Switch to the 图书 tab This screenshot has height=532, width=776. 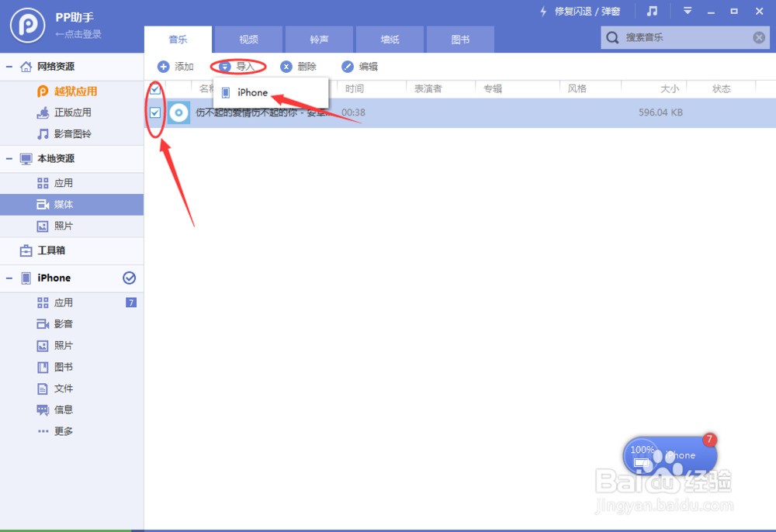tap(460, 40)
